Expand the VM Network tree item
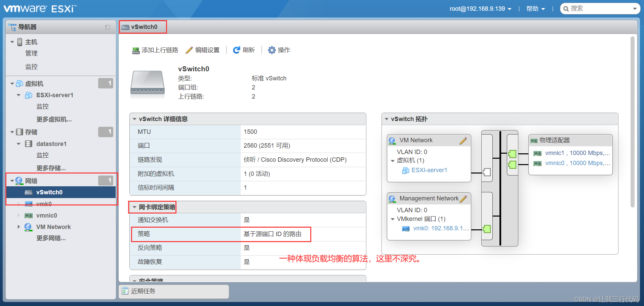 pos(19,227)
